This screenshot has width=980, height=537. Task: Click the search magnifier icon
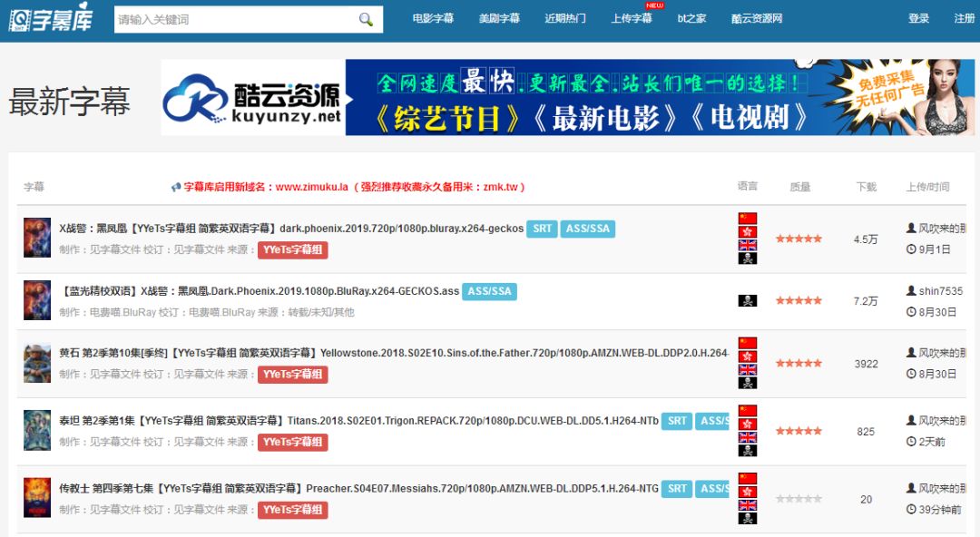coord(366,19)
